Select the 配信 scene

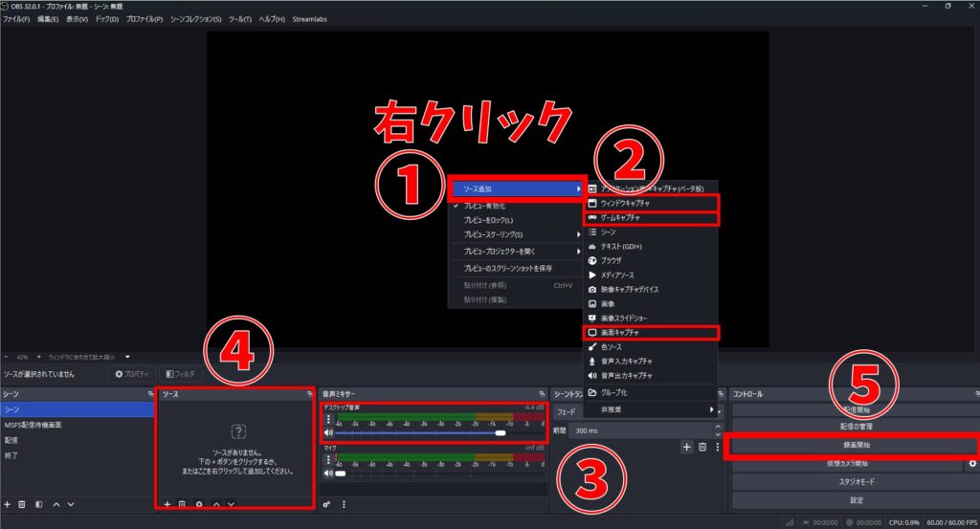78,440
